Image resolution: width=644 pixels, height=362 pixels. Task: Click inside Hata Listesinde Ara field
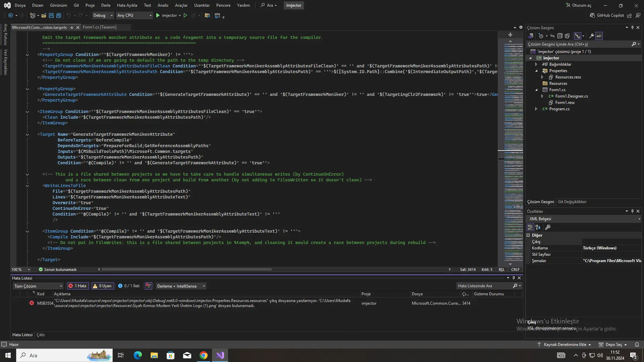[484, 286]
